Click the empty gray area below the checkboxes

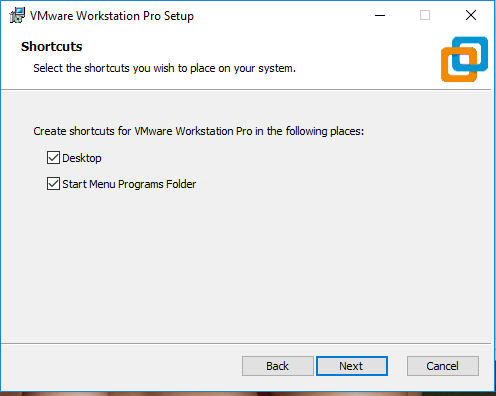click(x=246, y=267)
